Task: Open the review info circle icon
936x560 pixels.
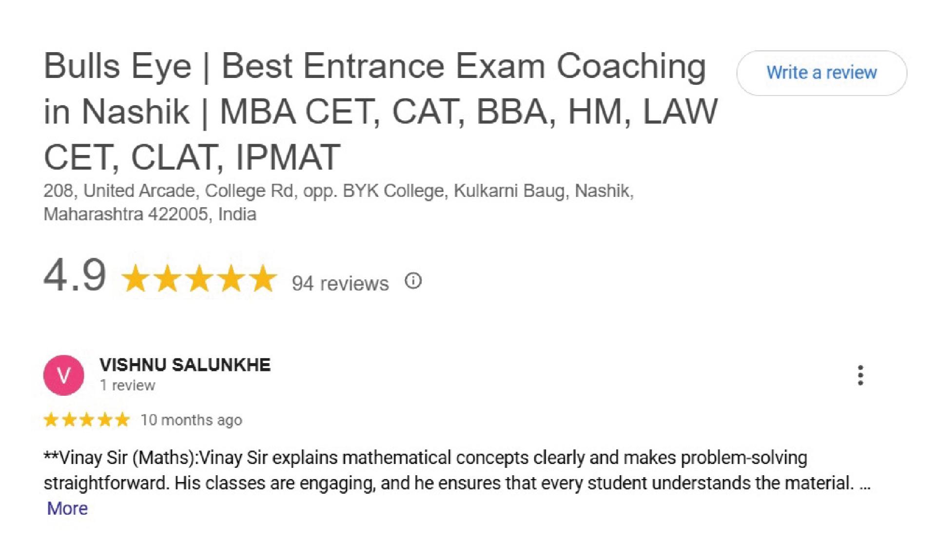Action: point(413,281)
